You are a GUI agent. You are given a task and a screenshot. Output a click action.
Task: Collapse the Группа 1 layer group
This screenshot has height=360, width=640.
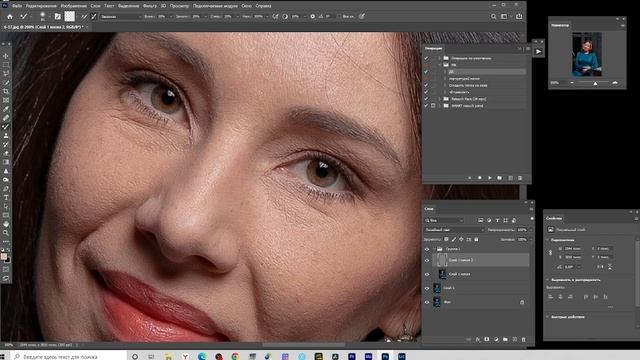[434, 249]
